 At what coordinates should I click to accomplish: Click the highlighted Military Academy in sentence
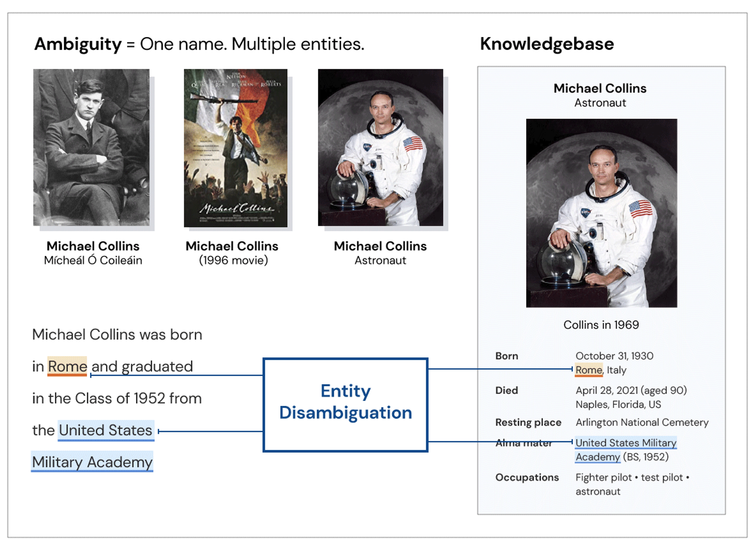click(92, 462)
